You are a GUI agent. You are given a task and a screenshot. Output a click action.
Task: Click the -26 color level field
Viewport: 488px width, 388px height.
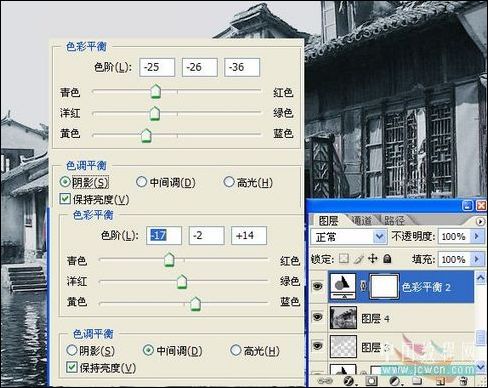(x=200, y=67)
